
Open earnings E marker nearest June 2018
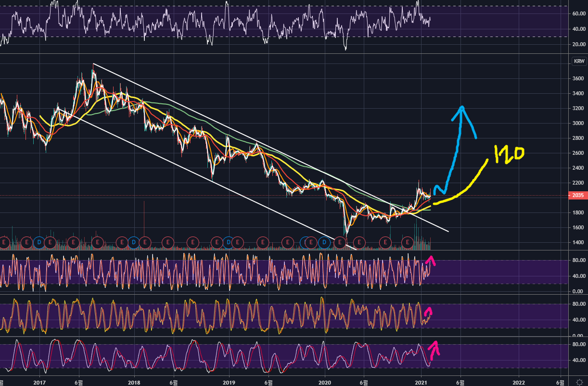[x=168, y=242]
